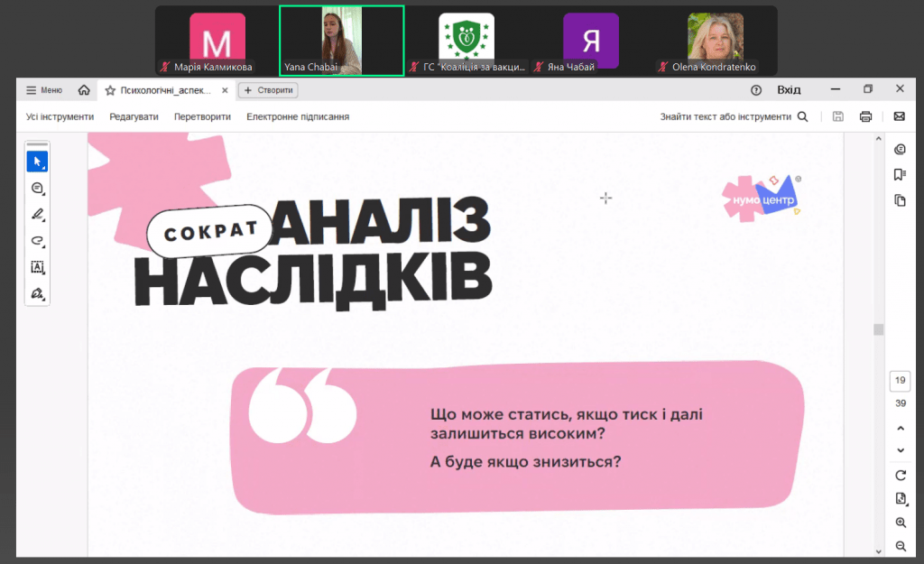This screenshot has width=924, height=564.
Task: Click the page number 19 field
Action: [x=900, y=381]
